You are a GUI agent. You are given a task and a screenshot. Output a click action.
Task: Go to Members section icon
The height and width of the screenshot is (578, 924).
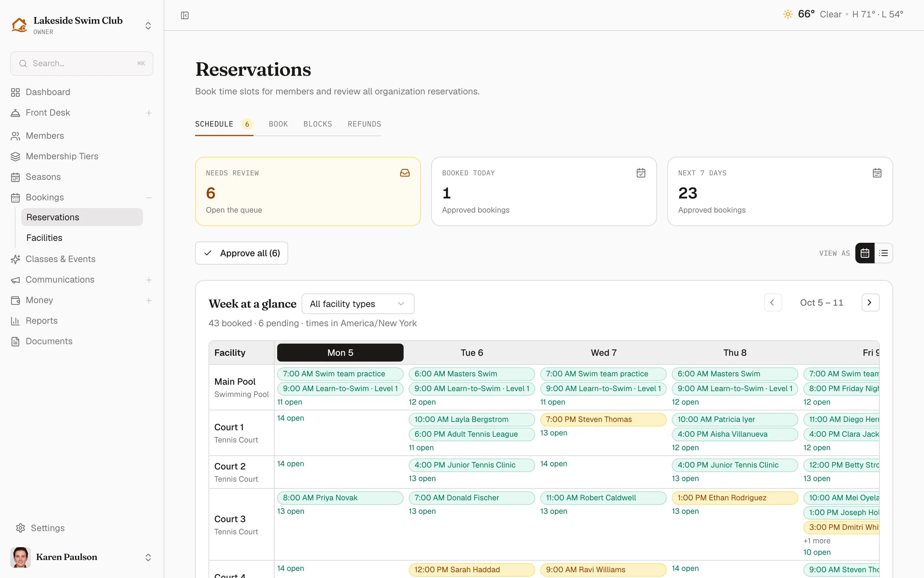pyautogui.click(x=15, y=136)
